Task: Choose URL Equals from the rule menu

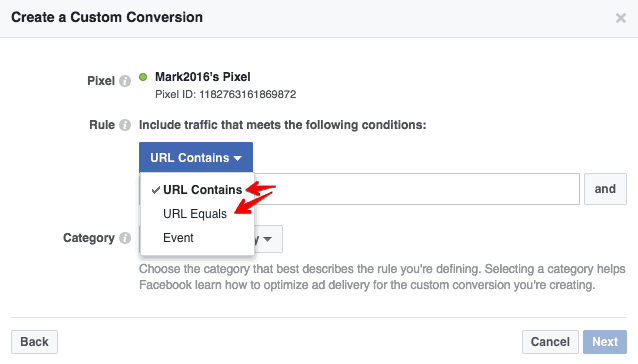Action: (x=197, y=214)
